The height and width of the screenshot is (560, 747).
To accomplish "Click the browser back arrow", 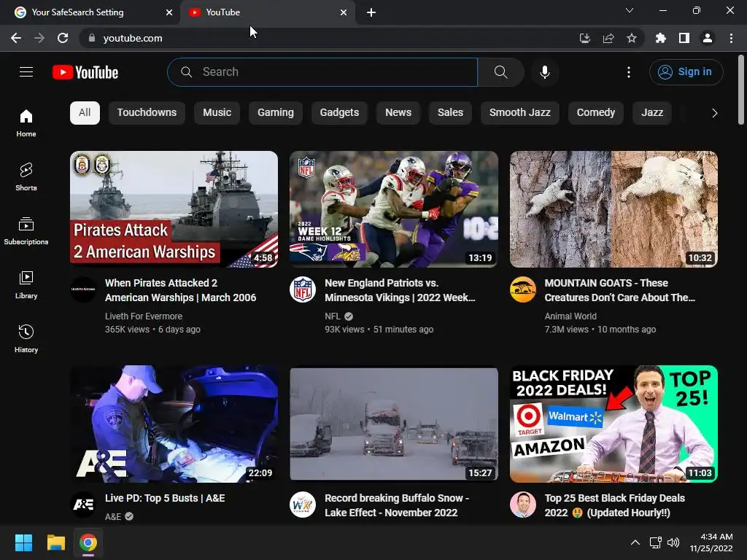I will pyautogui.click(x=16, y=38).
